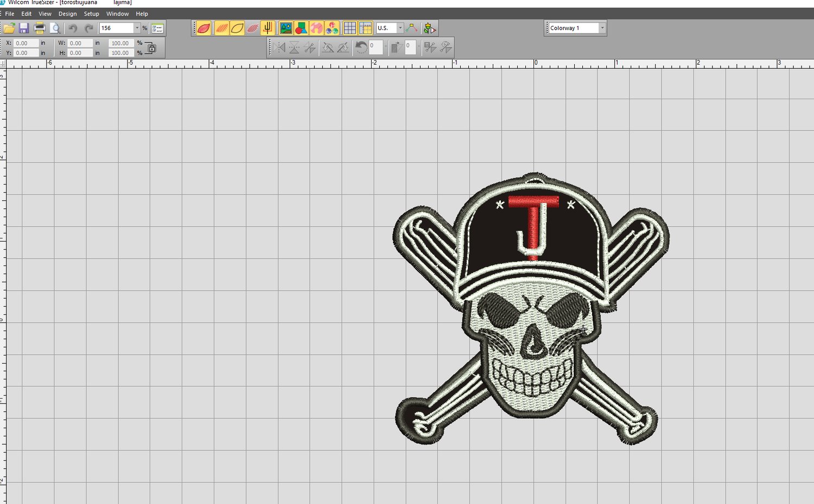814x504 pixels.
Task: Open the Options checklist icon beside zoom
Action: tap(158, 28)
